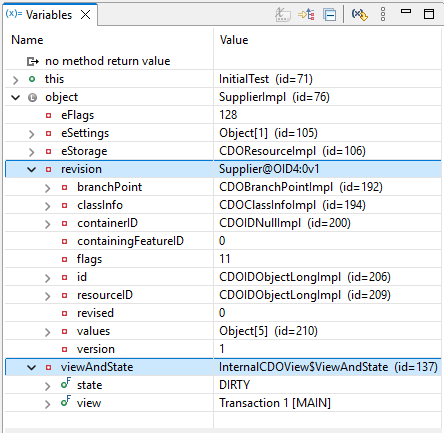Open the expression watch toolbar icon
This screenshot has height=433, width=444.
click(359, 15)
